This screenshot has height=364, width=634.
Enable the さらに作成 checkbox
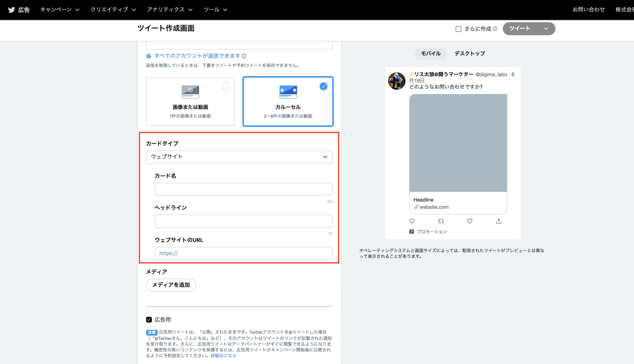458,29
